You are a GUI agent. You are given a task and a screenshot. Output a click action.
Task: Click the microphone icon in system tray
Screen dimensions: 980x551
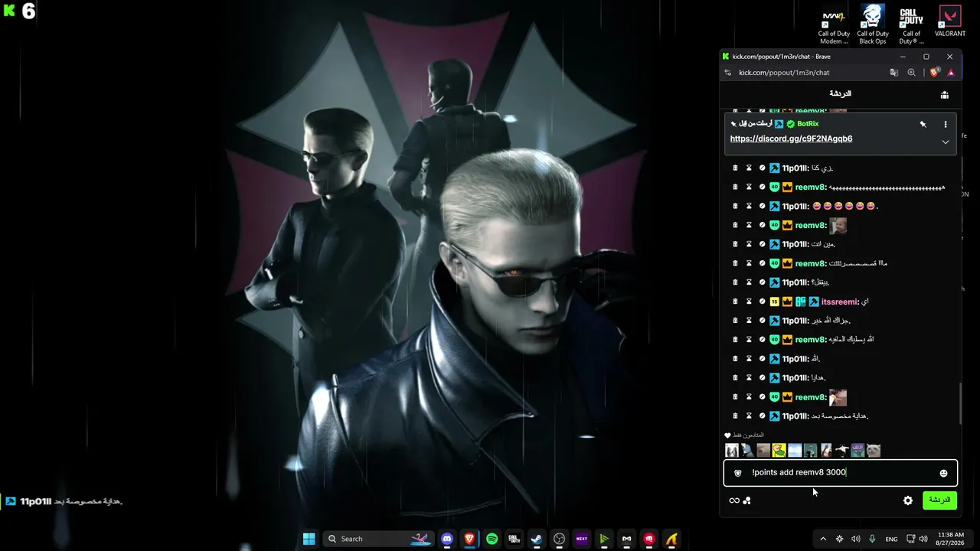872,539
